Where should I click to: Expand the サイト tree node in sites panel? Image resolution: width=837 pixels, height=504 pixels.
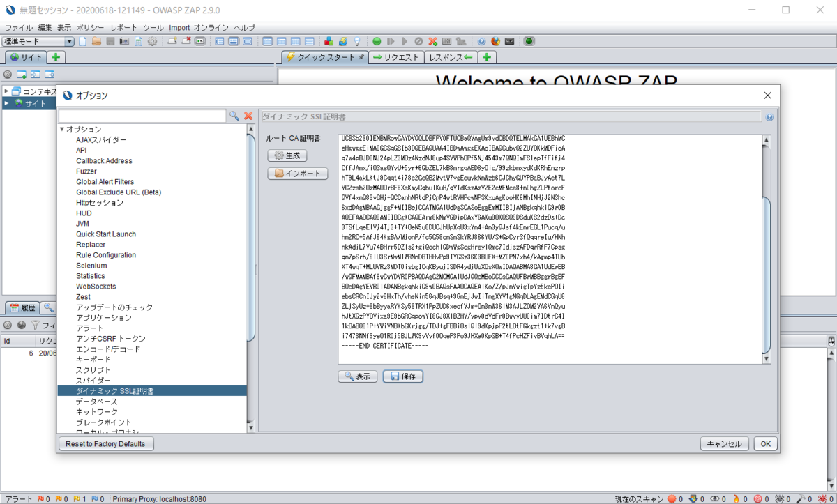pos(6,103)
